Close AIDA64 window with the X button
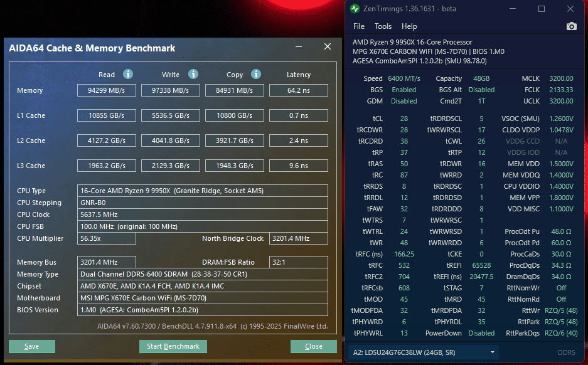This screenshot has width=588, height=365. pos(328,46)
